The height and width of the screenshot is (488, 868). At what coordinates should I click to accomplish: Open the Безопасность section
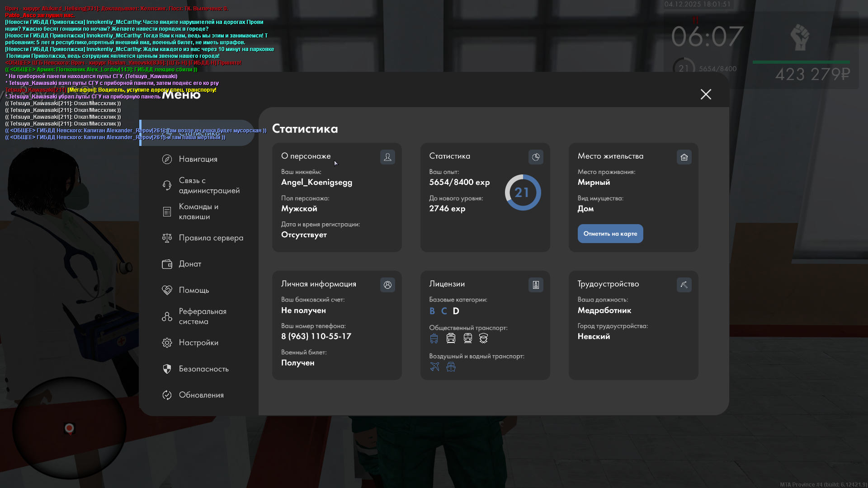[x=203, y=369]
